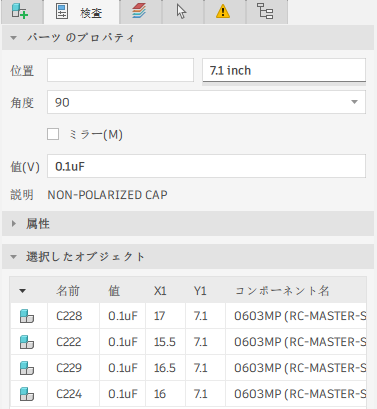Click the 0603MP component name in row C222
Viewport: 377px width, 409px height.
(x=296, y=342)
